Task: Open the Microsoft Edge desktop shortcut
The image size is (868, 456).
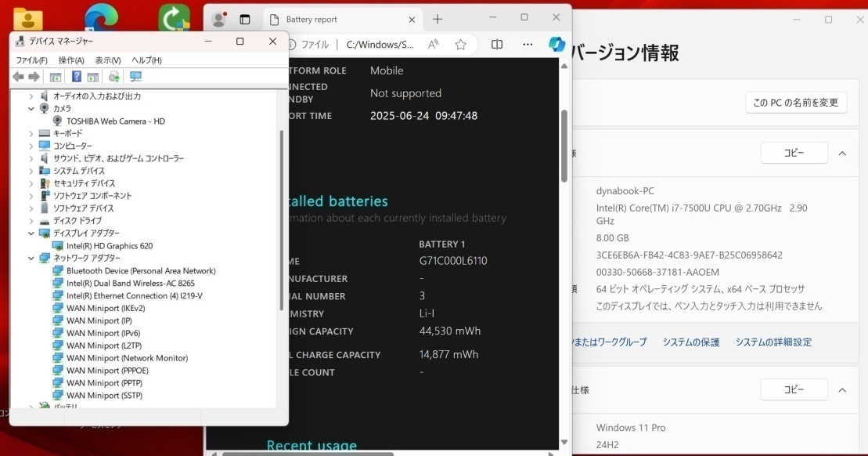Action: (101, 16)
